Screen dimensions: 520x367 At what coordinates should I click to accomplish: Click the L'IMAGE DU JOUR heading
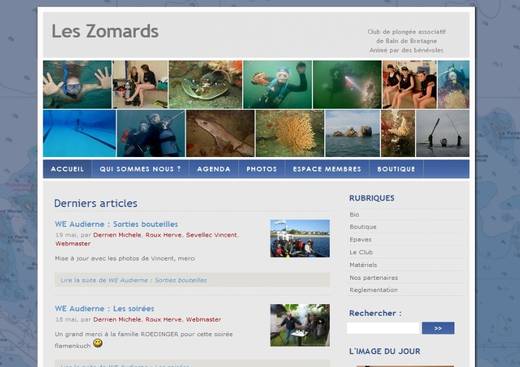pyautogui.click(x=385, y=351)
